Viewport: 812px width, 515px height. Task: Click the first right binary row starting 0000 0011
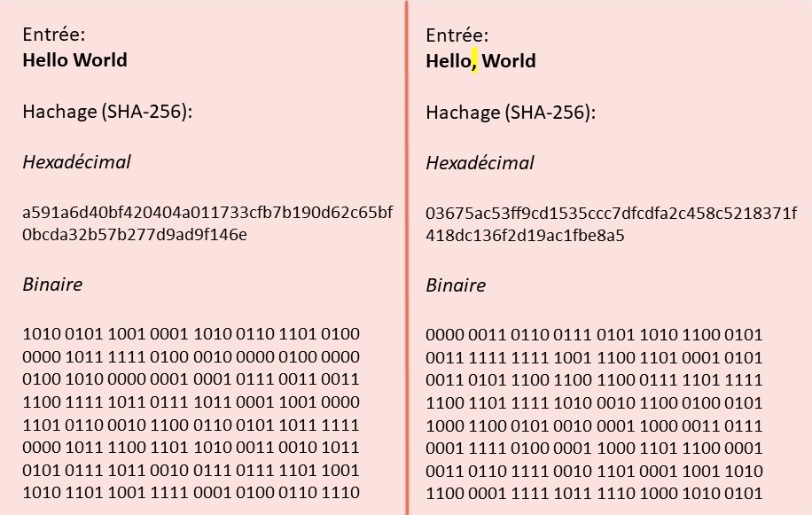point(594,335)
